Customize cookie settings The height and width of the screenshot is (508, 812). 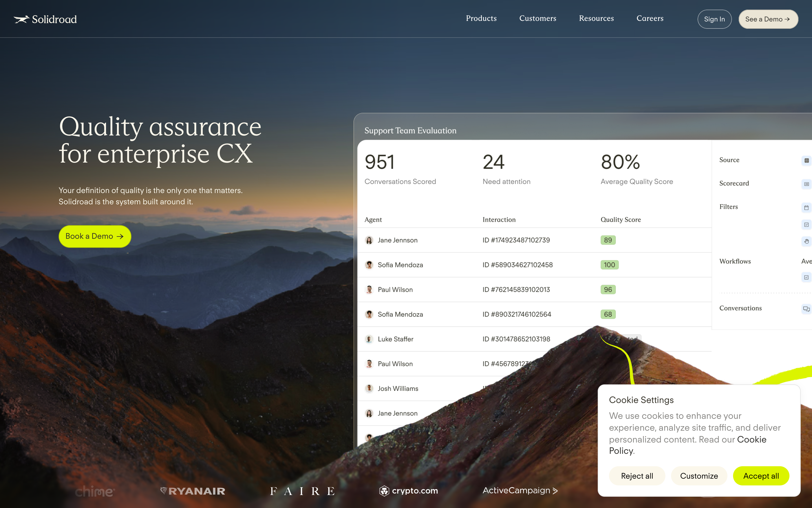[x=699, y=476]
